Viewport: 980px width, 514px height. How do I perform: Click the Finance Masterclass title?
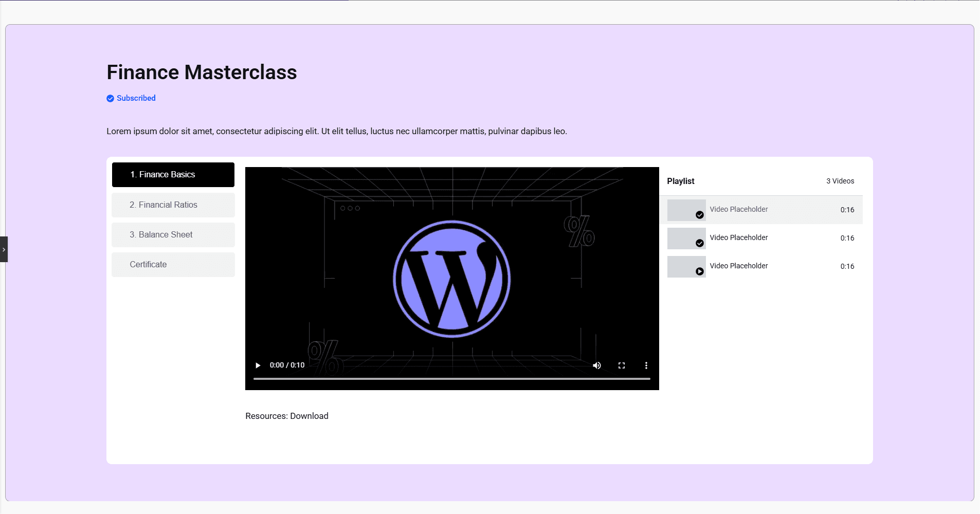(202, 72)
